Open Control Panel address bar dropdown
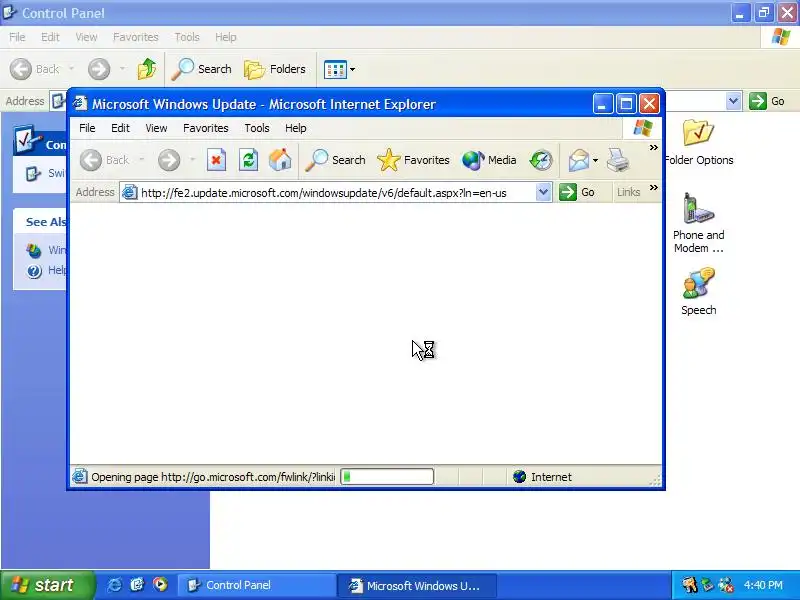The height and width of the screenshot is (600, 800). click(733, 101)
